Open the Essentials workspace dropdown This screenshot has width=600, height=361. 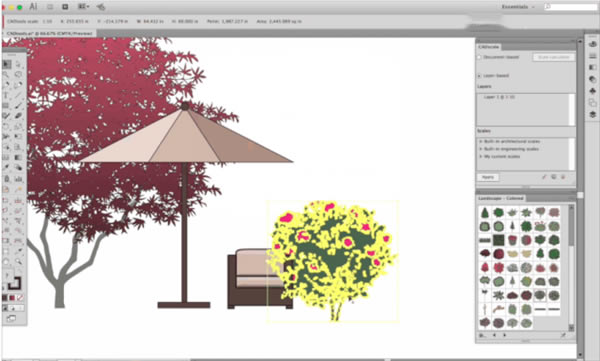tap(518, 7)
